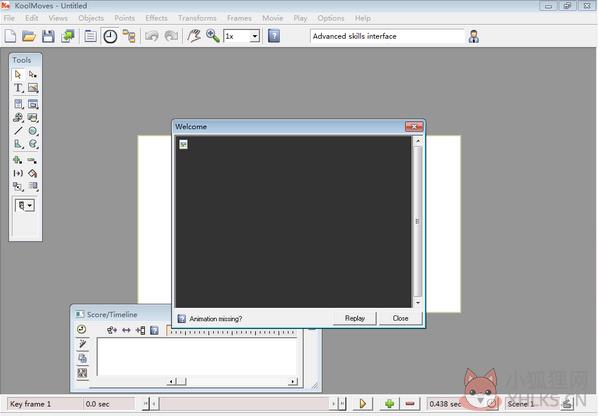Screen dimensions: 598x416
Task: Click the blue help question toolbar icon
Action: [274, 36]
